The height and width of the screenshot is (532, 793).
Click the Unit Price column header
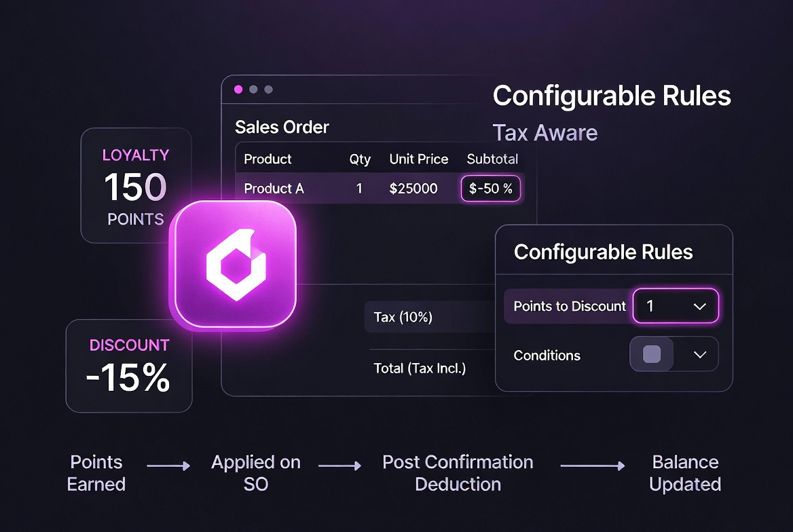(419, 159)
